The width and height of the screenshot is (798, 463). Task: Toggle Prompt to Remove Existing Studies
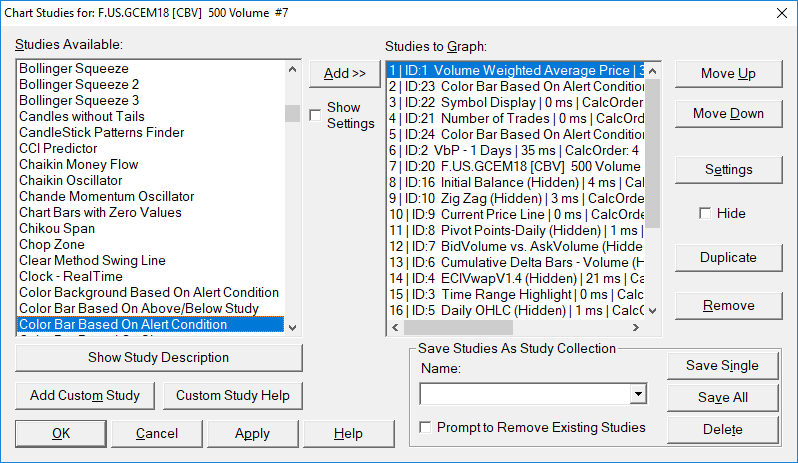click(x=426, y=427)
